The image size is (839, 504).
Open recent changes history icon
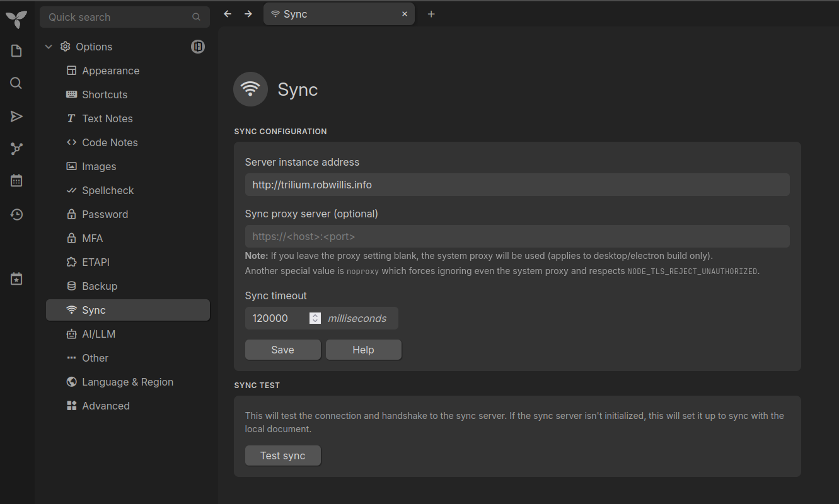pos(16,215)
